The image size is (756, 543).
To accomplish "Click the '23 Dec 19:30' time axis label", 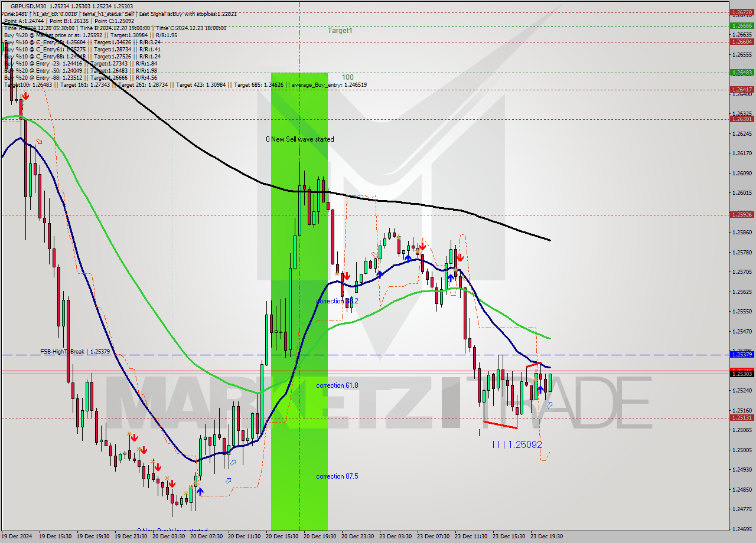I will pos(546,537).
